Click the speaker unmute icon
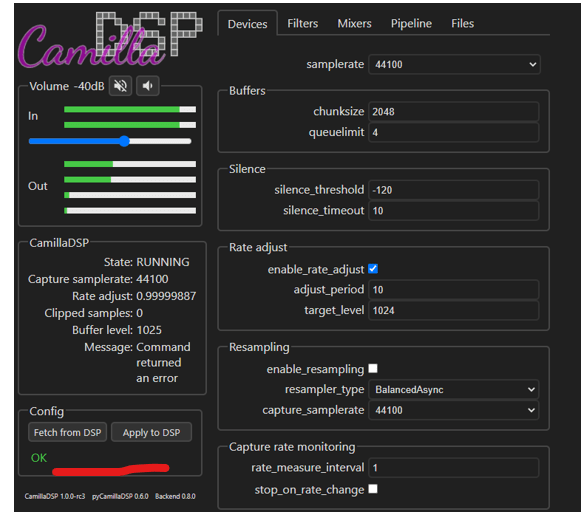 click(148, 86)
